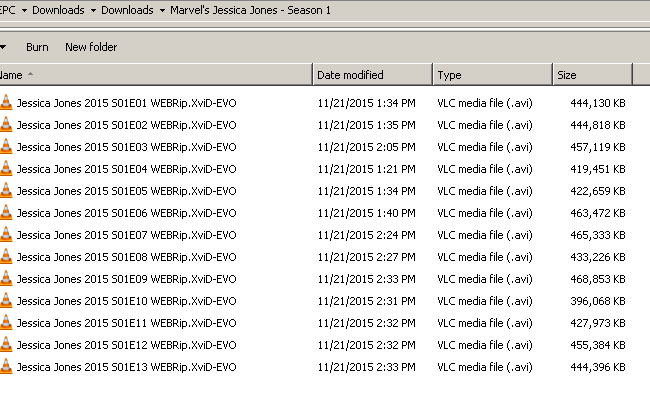The height and width of the screenshot is (396, 650).
Task: Sort files by the Size column header
Action: (x=592, y=75)
